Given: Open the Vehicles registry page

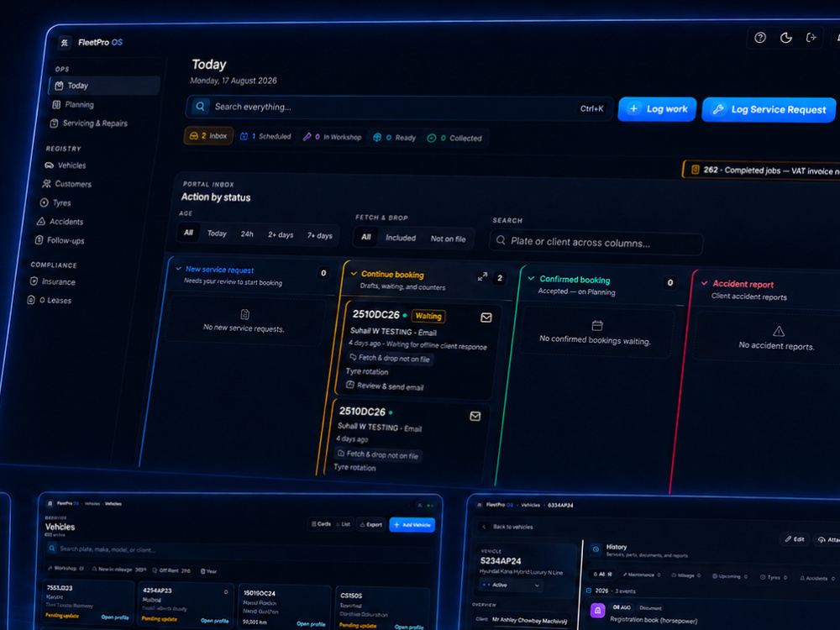Looking at the screenshot, I should pos(66,165).
